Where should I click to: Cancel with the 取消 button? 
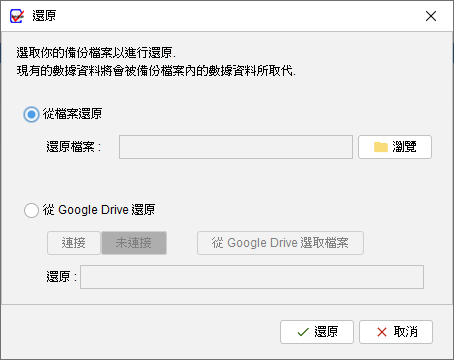coord(396,332)
